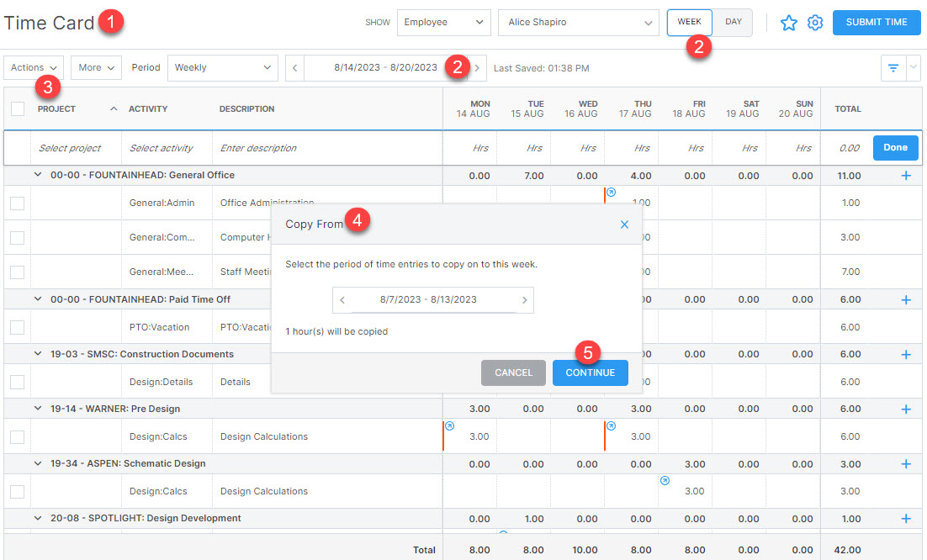The image size is (927, 560).
Task: Close the Copy From dialog with the X
Action: (624, 225)
